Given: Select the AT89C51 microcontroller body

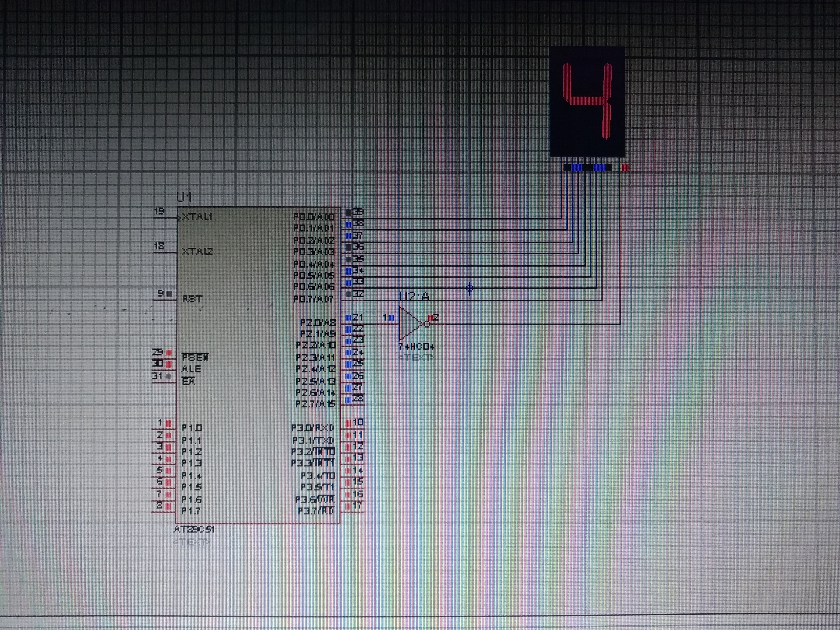Looking at the screenshot, I should tap(258, 365).
